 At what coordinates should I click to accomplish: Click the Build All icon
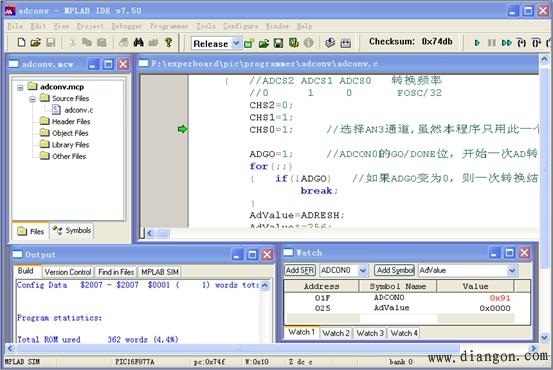pyautogui.click(x=346, y=43)
